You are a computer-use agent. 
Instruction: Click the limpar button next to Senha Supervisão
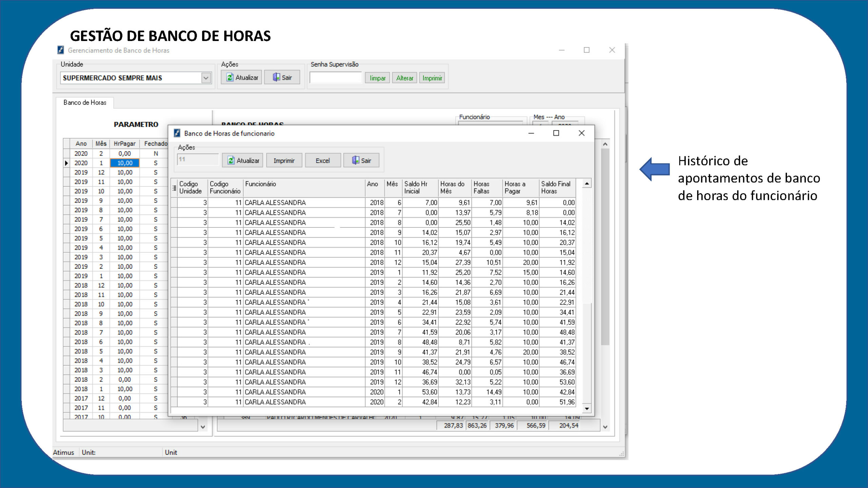(377, 78)
